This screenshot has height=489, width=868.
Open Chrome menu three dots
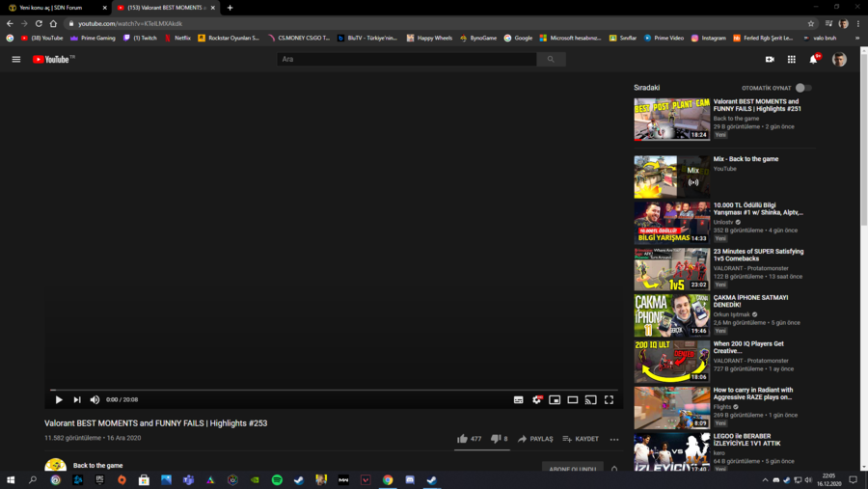[858, 23]
